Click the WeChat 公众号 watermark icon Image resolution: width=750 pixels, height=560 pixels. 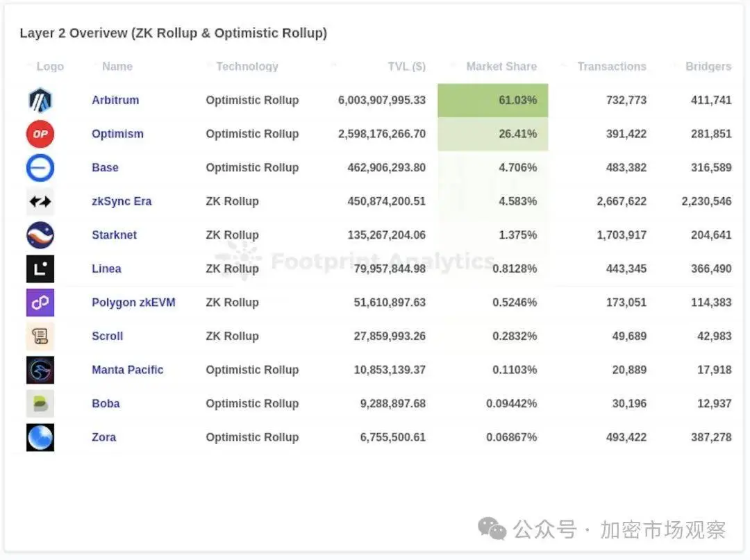(490, 529)
